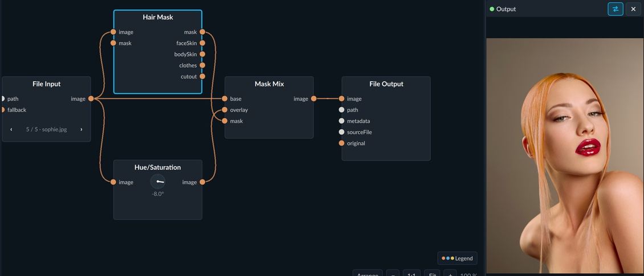Click Hair Mask bodySkin output port

pyautogui.click(x=202, y=54)
